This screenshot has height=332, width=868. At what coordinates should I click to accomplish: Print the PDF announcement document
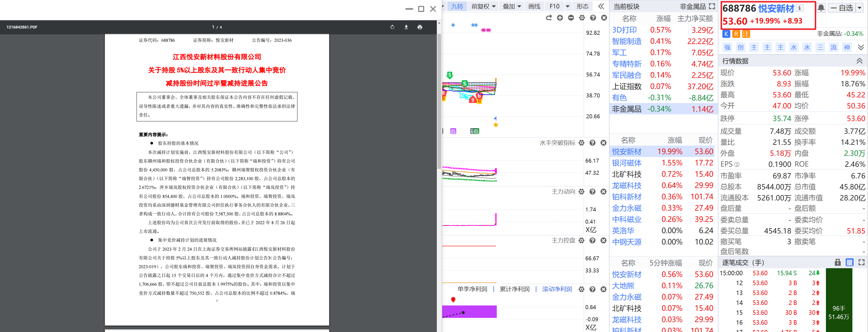pos(420,27)
